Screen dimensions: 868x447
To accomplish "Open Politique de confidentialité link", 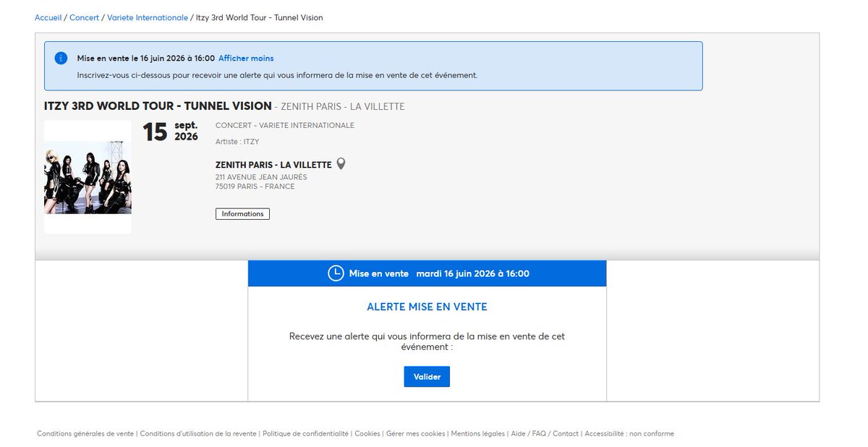I will coord(305,434).
